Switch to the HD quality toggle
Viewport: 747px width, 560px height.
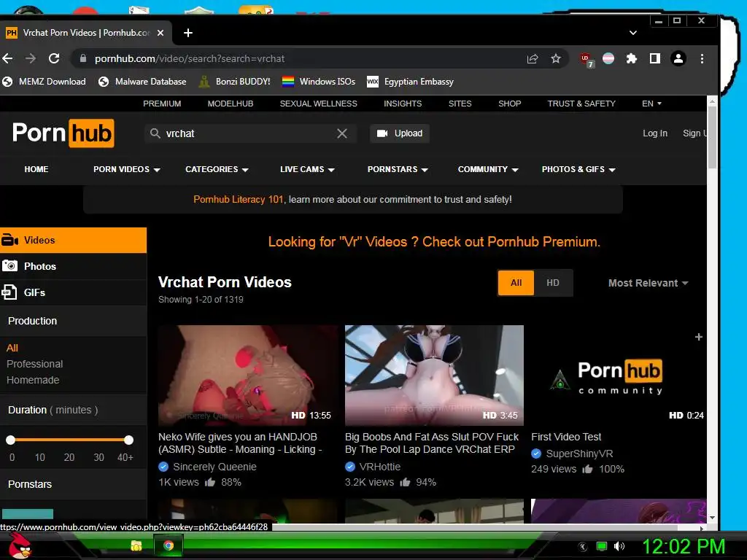point(553,283)
